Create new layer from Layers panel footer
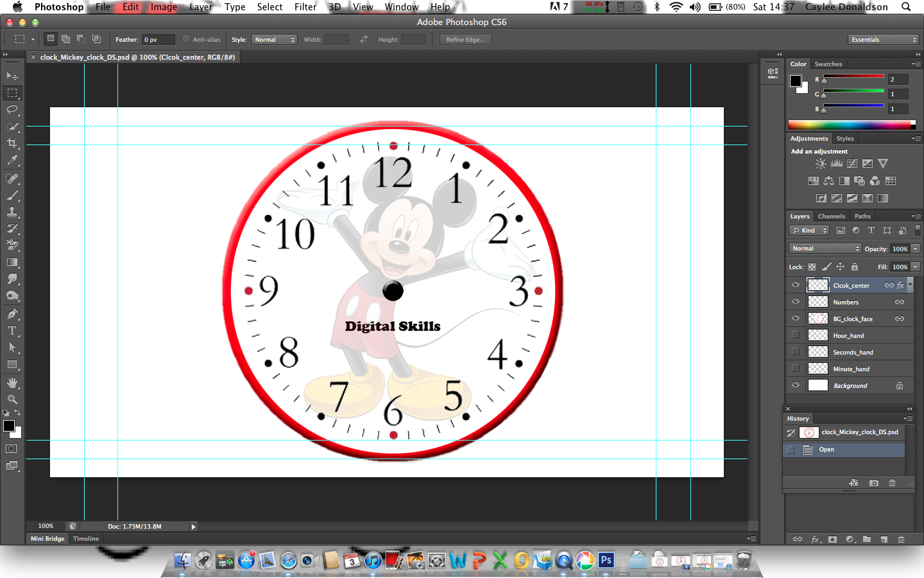 (x=884, y=539)
